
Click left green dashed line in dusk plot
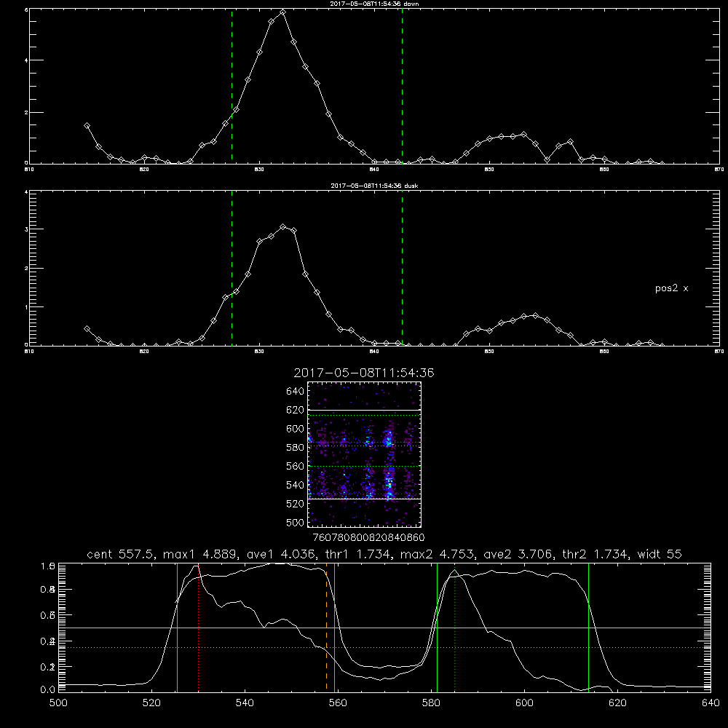click(x=232, y=268)
